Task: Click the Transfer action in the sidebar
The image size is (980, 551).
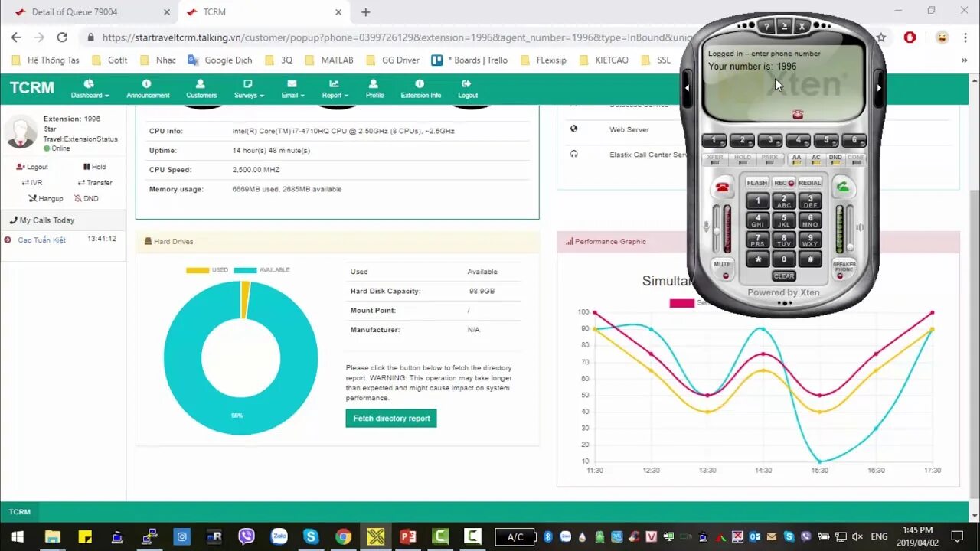Action: coord(95,183)
